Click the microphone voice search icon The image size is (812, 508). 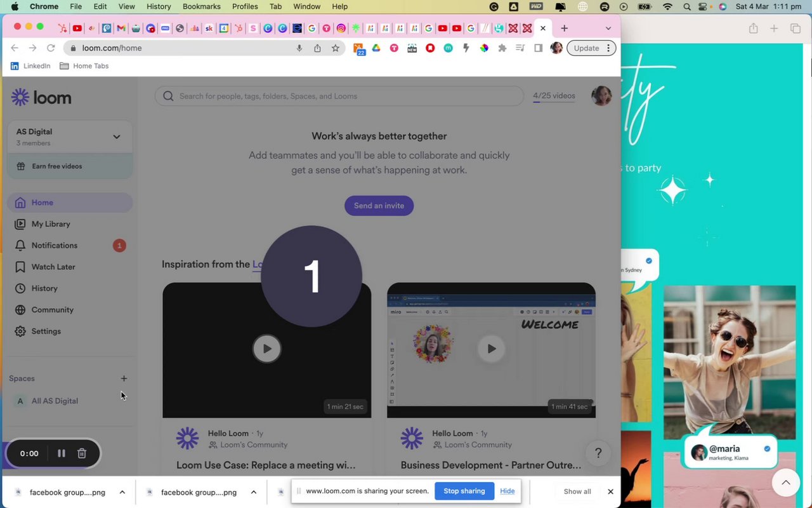[299, 48]
